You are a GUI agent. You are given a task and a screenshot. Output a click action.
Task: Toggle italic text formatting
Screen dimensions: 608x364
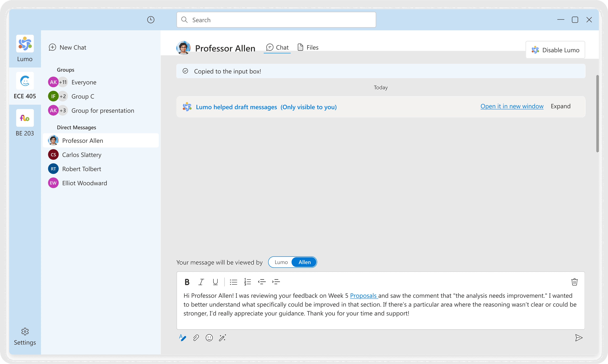[x=201, y=282]
